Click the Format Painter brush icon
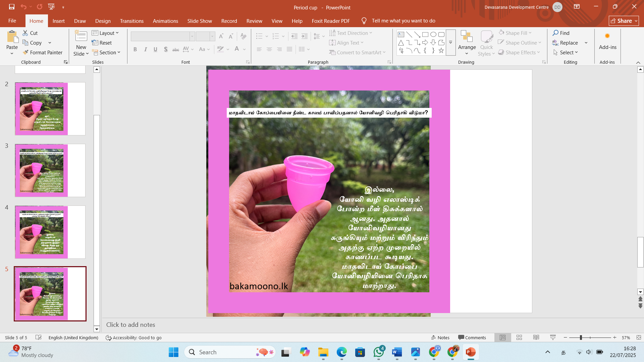This screenshot has width=644, height=362. click(x=25, y=52)
